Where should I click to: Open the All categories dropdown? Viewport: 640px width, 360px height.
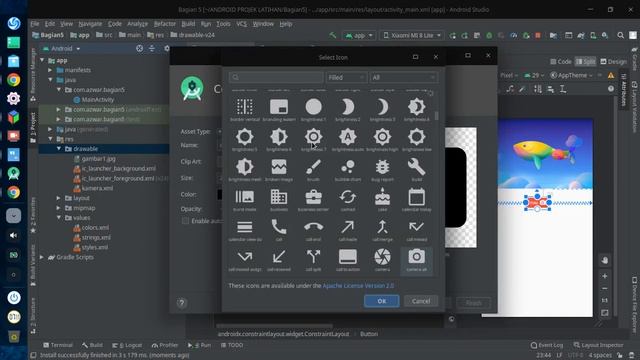point(404,77)
